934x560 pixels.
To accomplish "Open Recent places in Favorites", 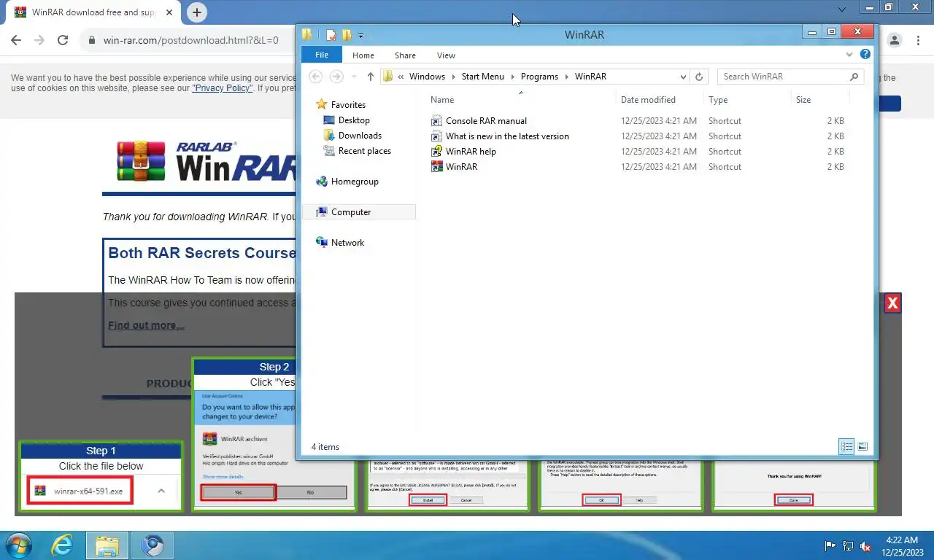I will coord(364,151).
